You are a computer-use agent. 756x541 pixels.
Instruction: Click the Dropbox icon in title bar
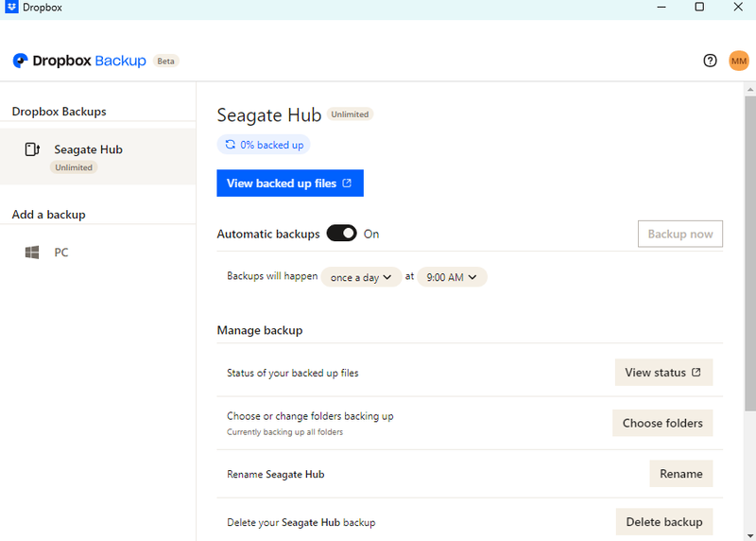11,7
